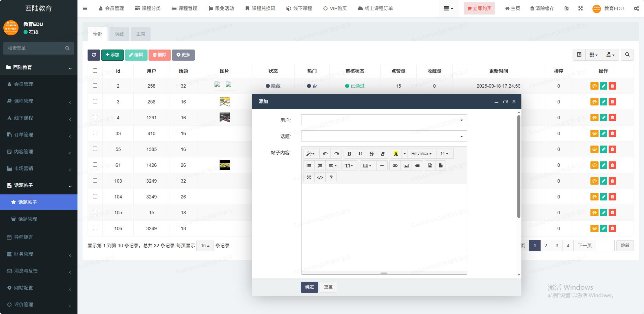Click the yellow highlight color button
Image resolution: width=644 pixels, height=314 pixels.
396,154
